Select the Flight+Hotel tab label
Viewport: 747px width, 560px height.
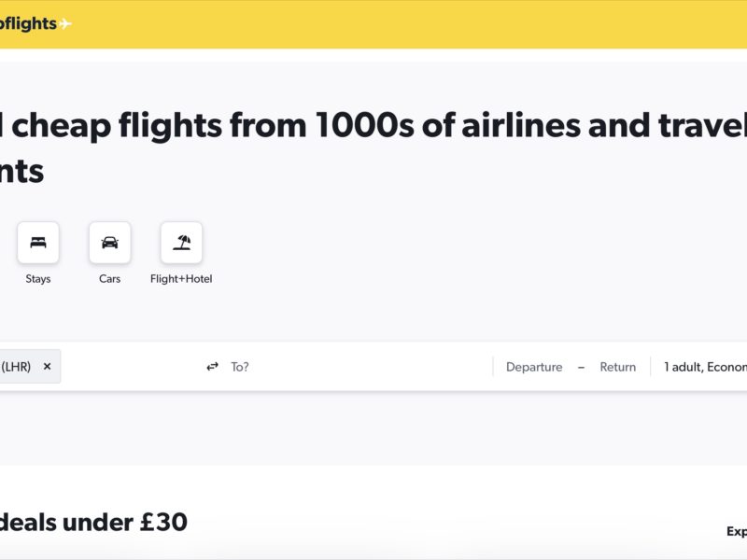coord(181,278)
